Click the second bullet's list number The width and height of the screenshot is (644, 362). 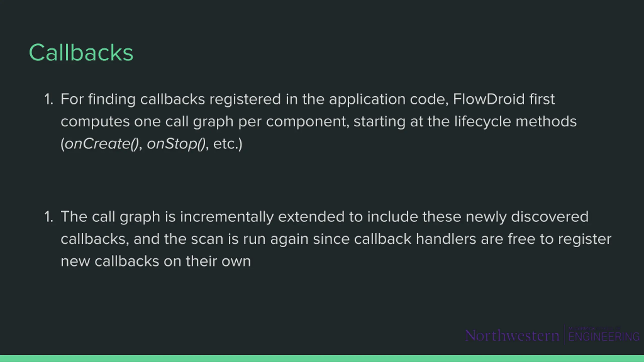click(x=49, y=217)
